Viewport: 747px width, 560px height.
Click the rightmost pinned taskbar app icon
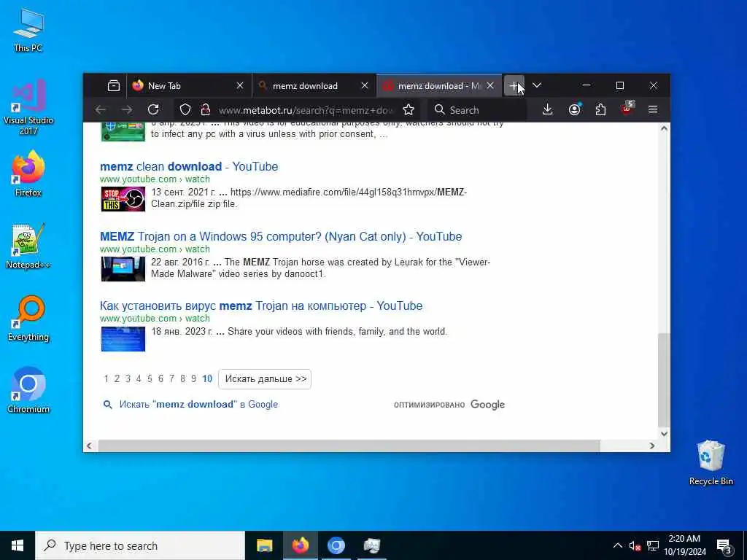(x=371, y=545)
